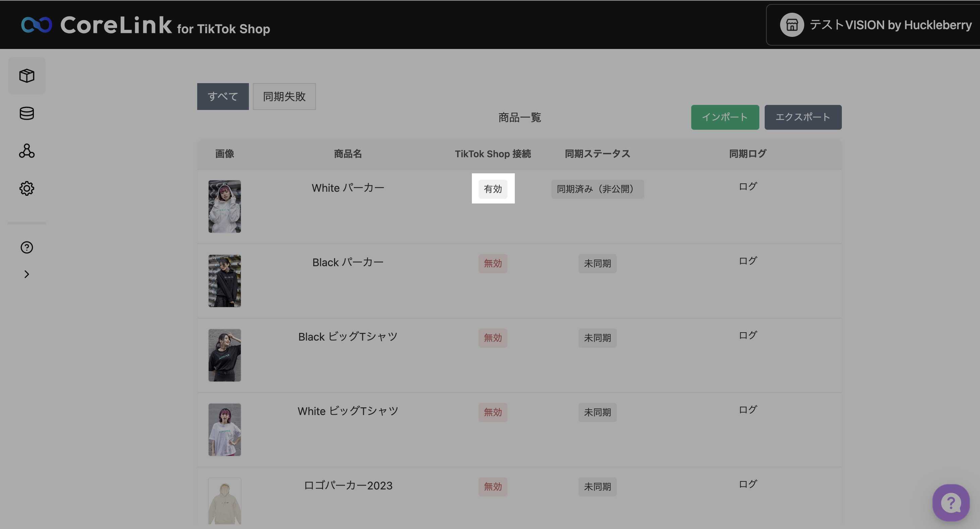Click the help question mark sidebar icon

pos(26,248)
